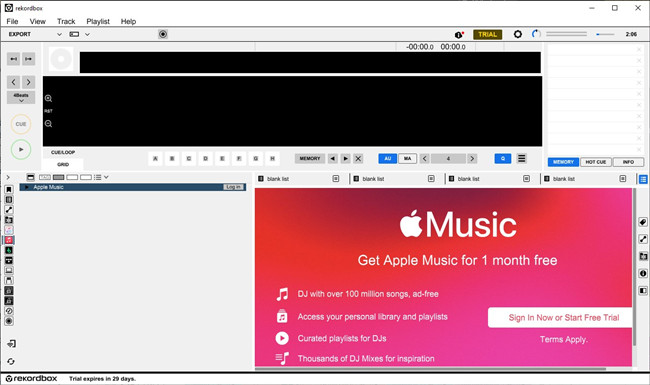Click the vertical scrollbar of Apple Music panel
Viewport: 650px width, 385px height.
pyautogui.click(x=634, y=266)
